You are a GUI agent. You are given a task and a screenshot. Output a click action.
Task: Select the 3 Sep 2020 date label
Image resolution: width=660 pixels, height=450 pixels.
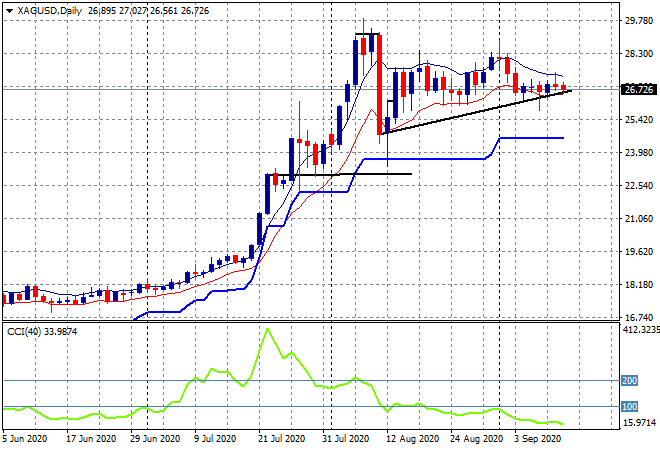tap(538, 439)
